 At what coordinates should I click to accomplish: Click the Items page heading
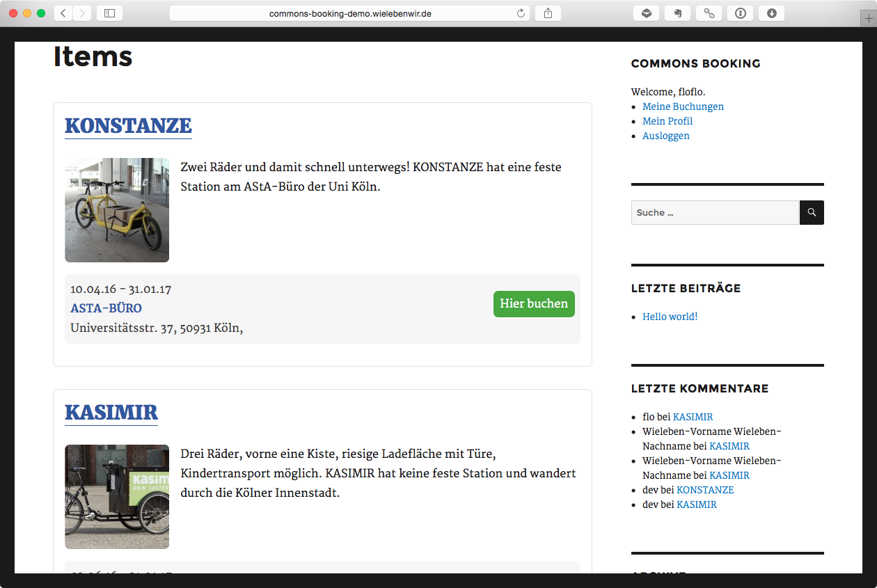(93, 56)
